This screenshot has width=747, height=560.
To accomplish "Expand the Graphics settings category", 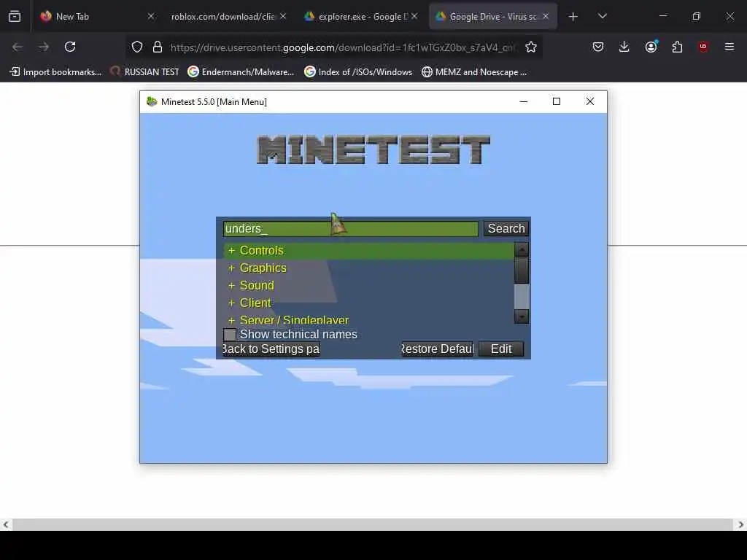I will point(231,268).
